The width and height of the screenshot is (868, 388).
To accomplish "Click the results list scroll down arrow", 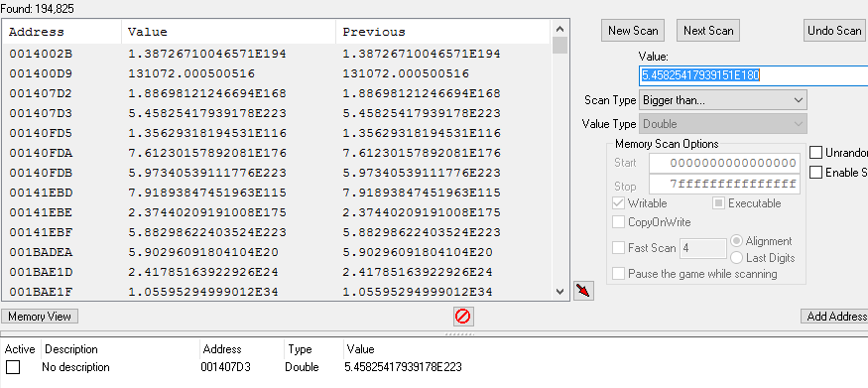I will point(559,291).
